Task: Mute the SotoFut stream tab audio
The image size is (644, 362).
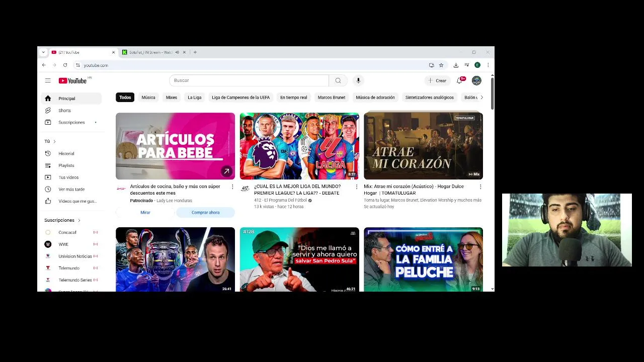Action: (177, 52)
